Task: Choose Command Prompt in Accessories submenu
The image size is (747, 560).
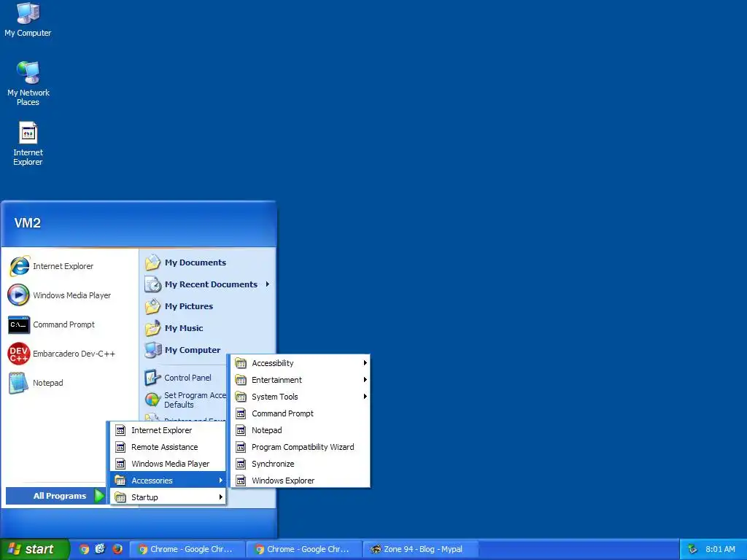Action: [x=300, y=413]
